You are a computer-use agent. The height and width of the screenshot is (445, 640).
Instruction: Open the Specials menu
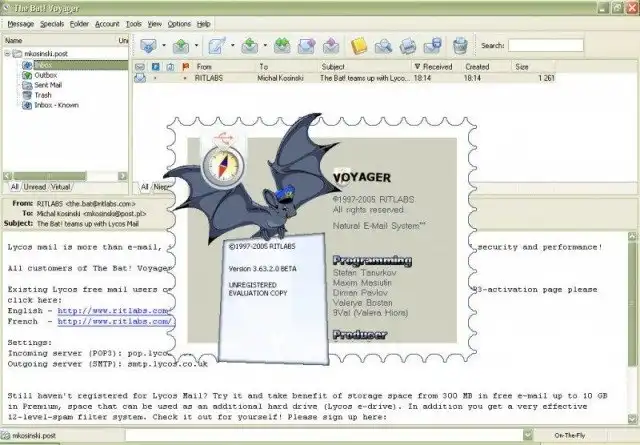(x=52, y=22)
